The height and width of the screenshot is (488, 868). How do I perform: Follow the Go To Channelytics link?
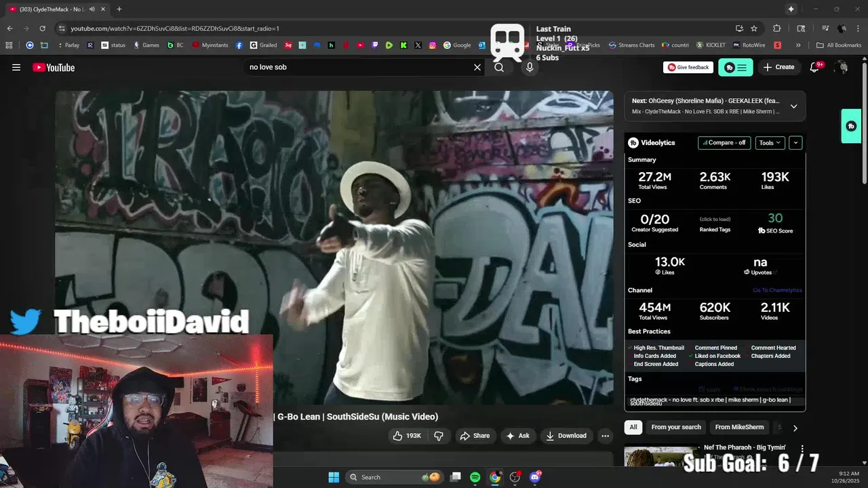tap(777, 290)
